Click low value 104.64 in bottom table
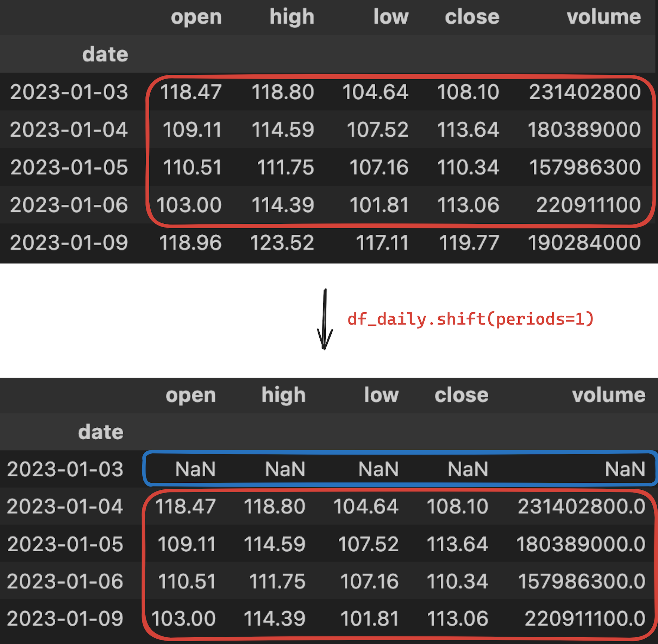Screen dimensions: 658x644 366,507
